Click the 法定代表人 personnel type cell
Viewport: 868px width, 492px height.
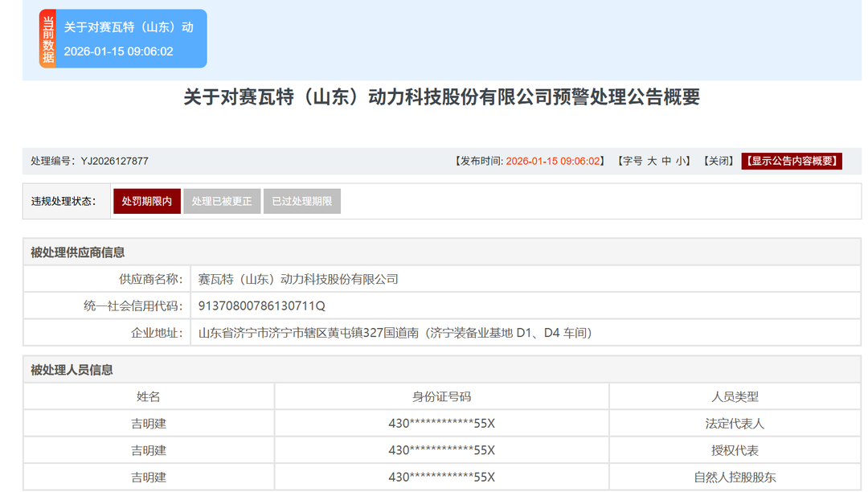coord(735,423)
